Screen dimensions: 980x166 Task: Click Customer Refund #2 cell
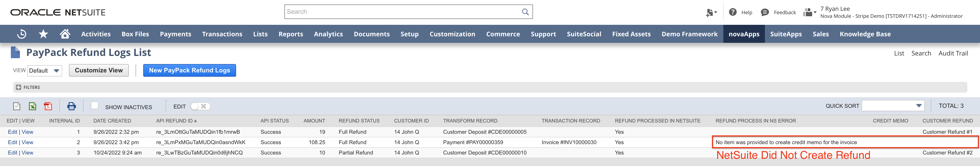947,152
